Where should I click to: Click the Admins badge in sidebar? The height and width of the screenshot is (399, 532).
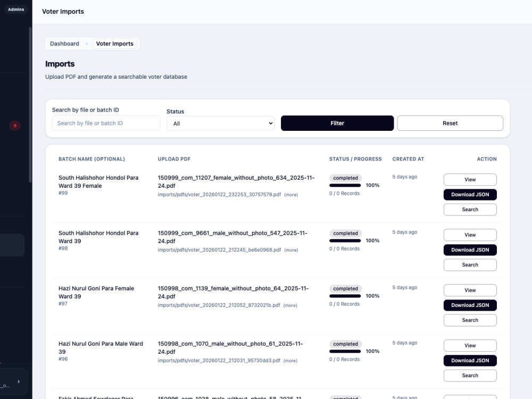(x=16, y=10)
